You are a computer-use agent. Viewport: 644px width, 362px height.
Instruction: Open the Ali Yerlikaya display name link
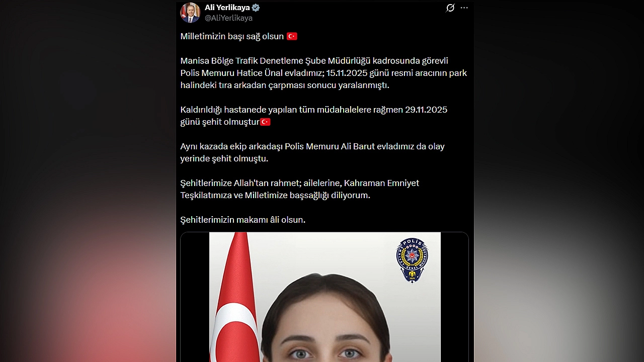227,8
